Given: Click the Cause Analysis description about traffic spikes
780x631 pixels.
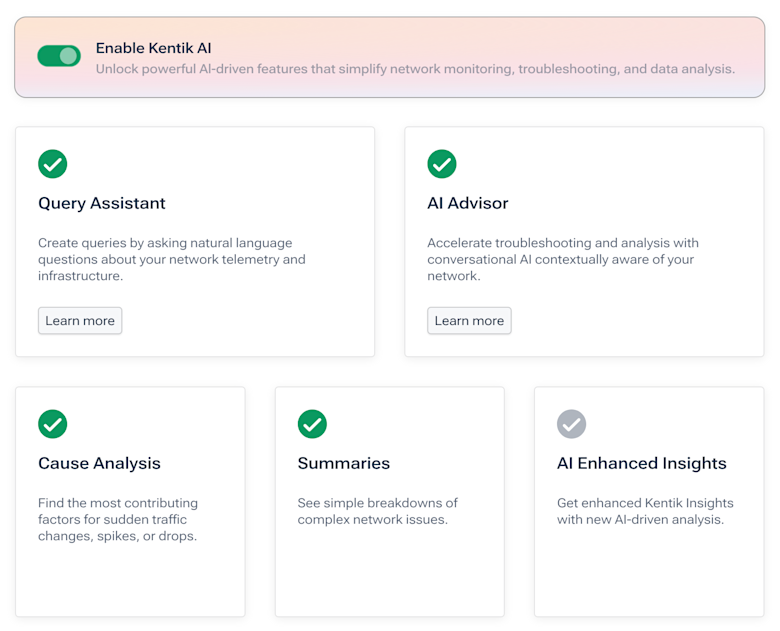Looking at the screenshot, I should 118,520.
